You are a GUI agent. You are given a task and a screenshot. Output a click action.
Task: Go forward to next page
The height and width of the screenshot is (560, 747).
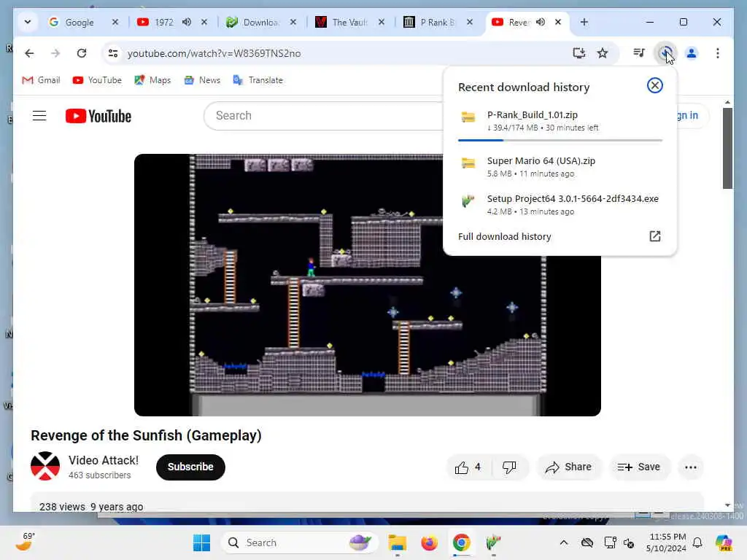tap(55, 53)
